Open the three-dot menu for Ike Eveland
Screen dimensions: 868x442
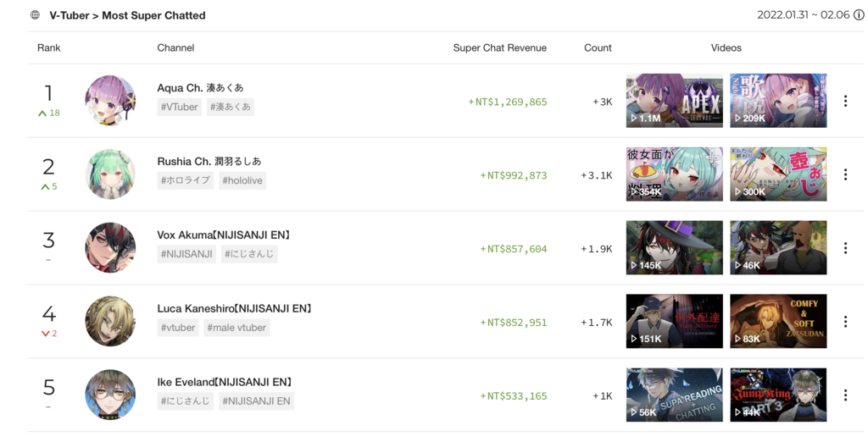(x=845, y=395)
